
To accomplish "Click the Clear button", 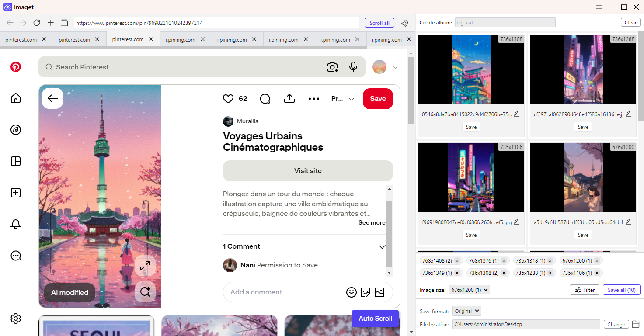I will [630, 23].
